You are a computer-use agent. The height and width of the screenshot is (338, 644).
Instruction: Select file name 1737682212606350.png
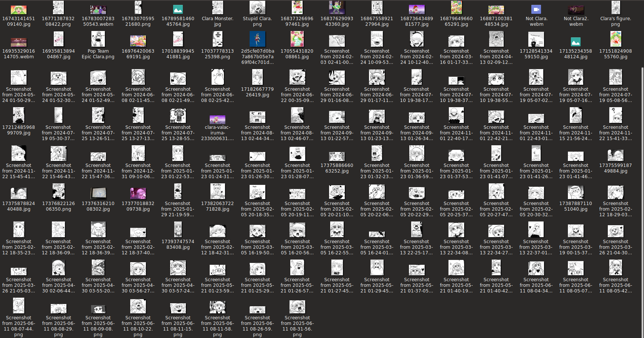tap(58, 206)
